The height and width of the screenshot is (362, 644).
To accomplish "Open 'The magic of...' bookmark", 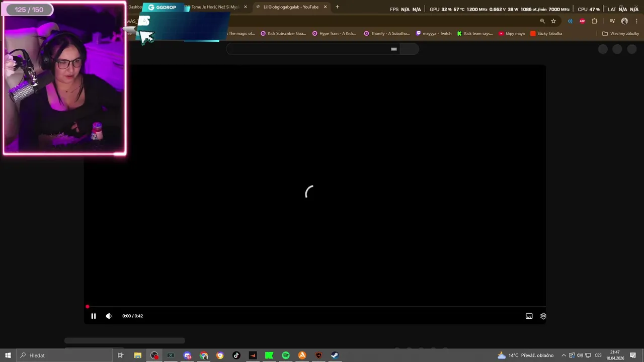I will pos(242,34).
